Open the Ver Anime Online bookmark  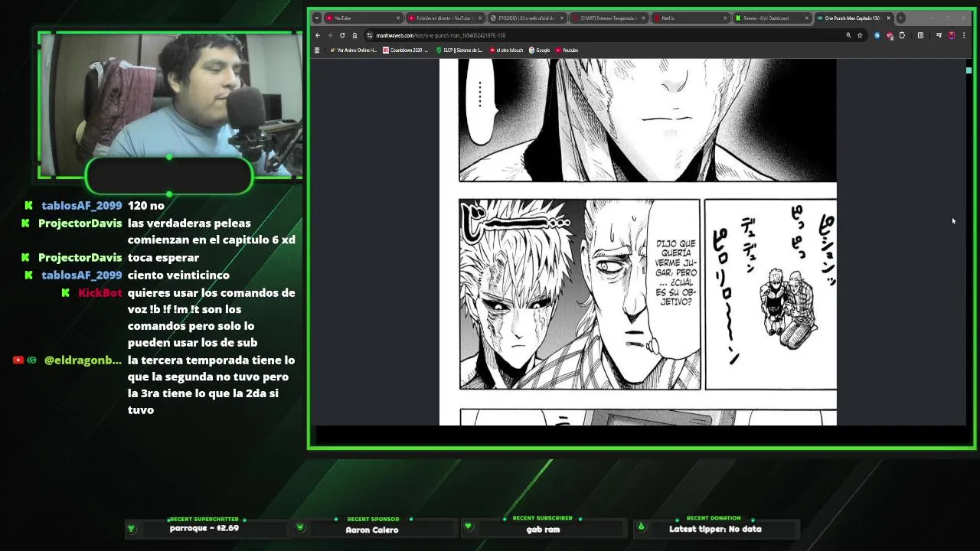click(354, 51)
